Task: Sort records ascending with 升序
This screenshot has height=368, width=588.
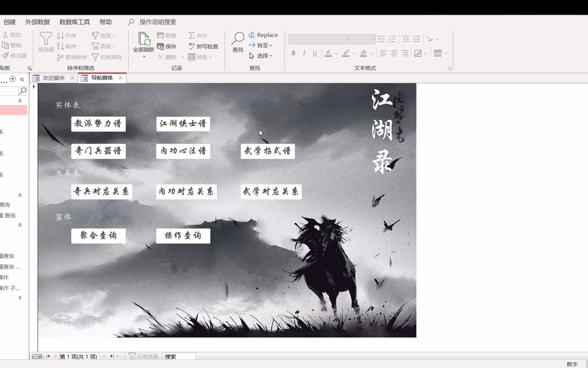Action: coord(67,35)
